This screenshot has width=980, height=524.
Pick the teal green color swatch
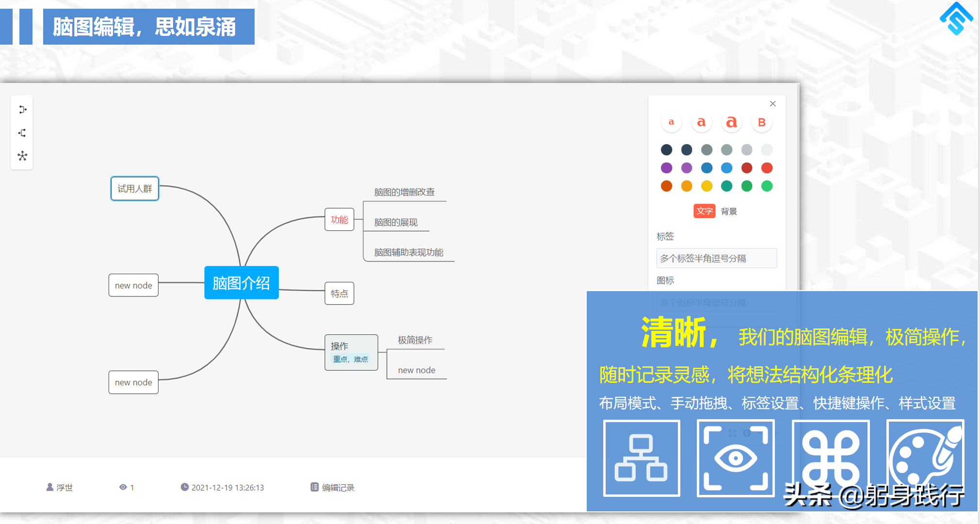click(727, 186)
